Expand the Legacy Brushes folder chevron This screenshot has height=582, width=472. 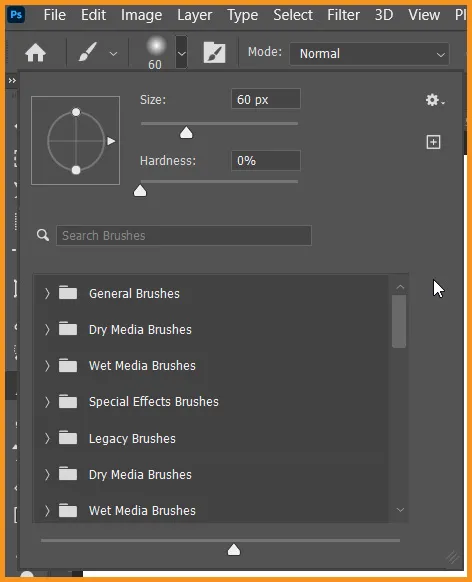[47, 438]
